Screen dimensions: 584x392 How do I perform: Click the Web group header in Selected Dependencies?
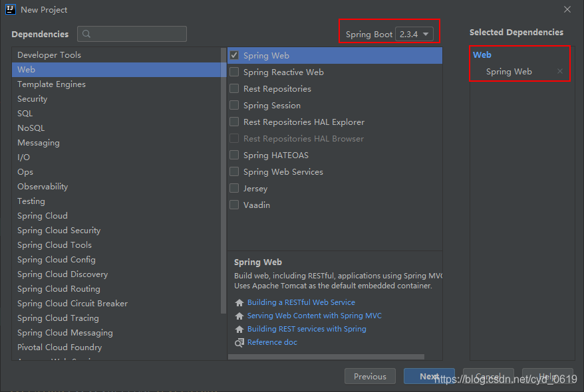point(482,54)
